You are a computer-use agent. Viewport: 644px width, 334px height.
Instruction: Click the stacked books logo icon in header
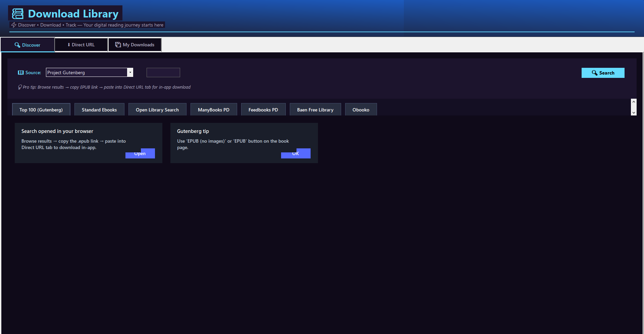pos(17,13)
